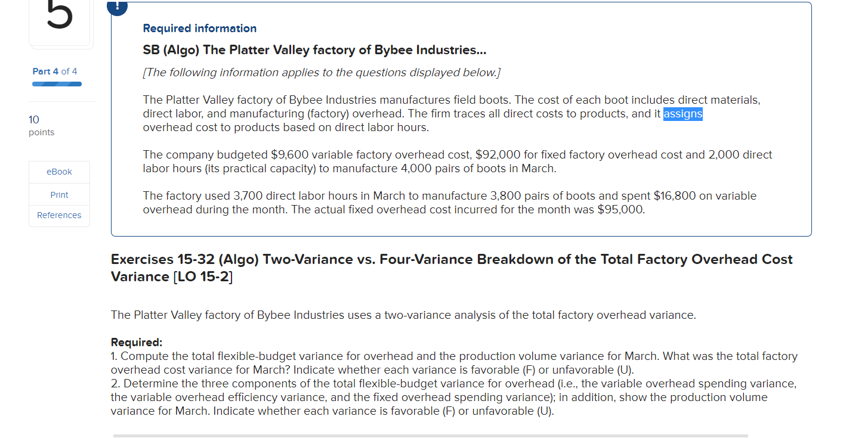Image resolution: width=868 pixels, height=438 pixels.
Task: Select the highlighted word assigns in the passage
Action: (x=682, y=114)
